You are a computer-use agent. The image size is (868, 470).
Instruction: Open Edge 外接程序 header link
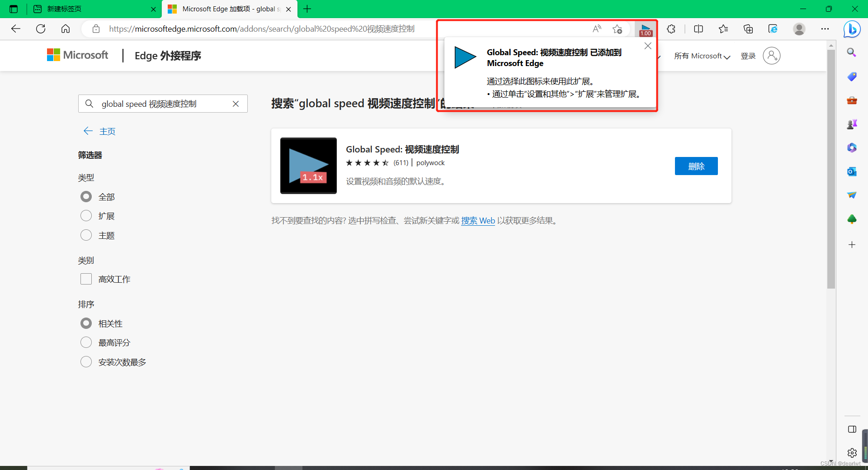click(x=168, y=56)
